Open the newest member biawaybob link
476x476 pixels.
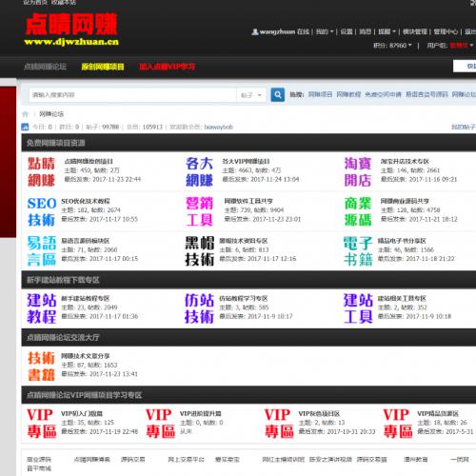point(218,127)
